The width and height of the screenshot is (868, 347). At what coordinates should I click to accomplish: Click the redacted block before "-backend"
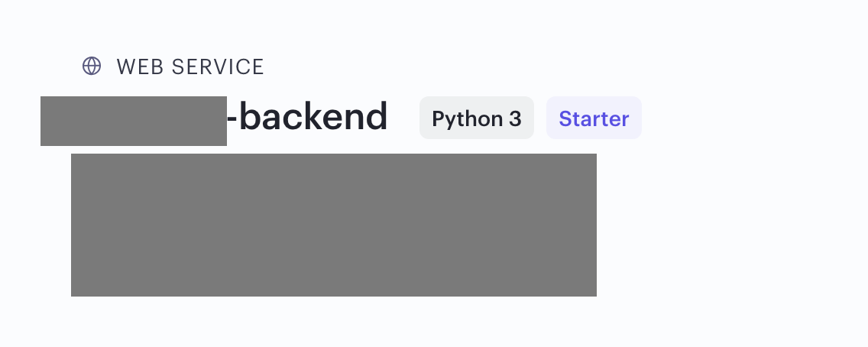[x=134, y=122]
